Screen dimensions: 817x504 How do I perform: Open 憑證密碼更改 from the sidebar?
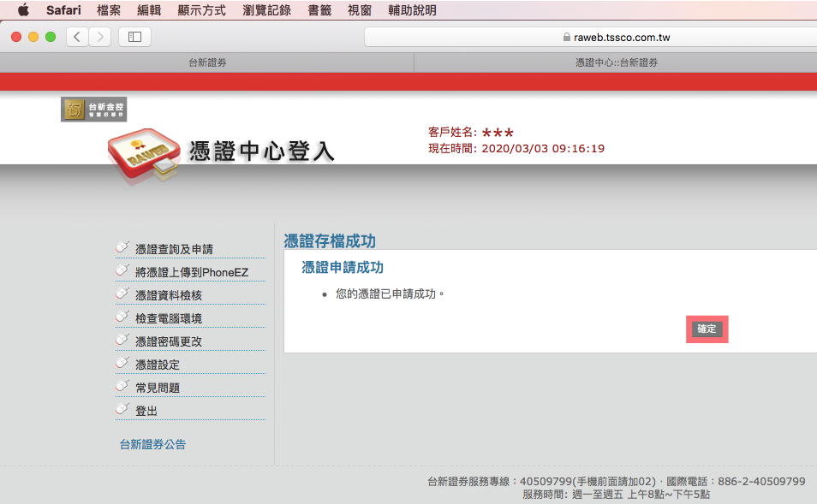(x=169, y=341)
